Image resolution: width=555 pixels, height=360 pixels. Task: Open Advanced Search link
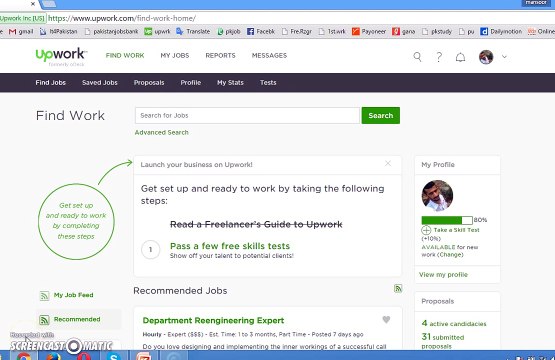click(161, 132)
